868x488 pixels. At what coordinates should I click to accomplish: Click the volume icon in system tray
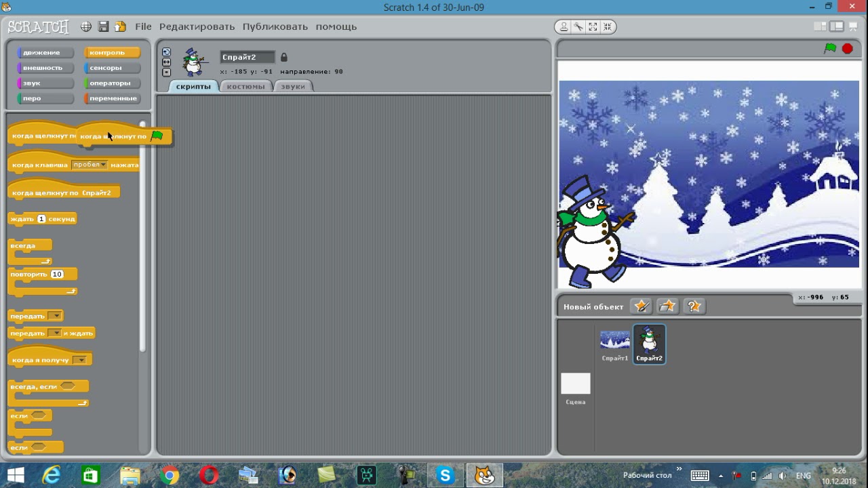point(783,476)
